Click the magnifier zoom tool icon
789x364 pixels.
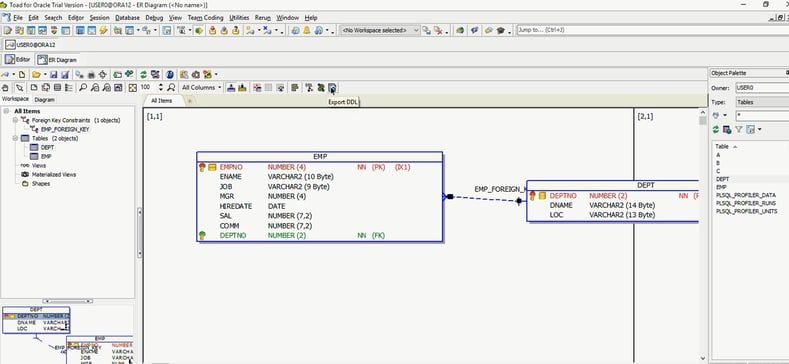point(83,88)
